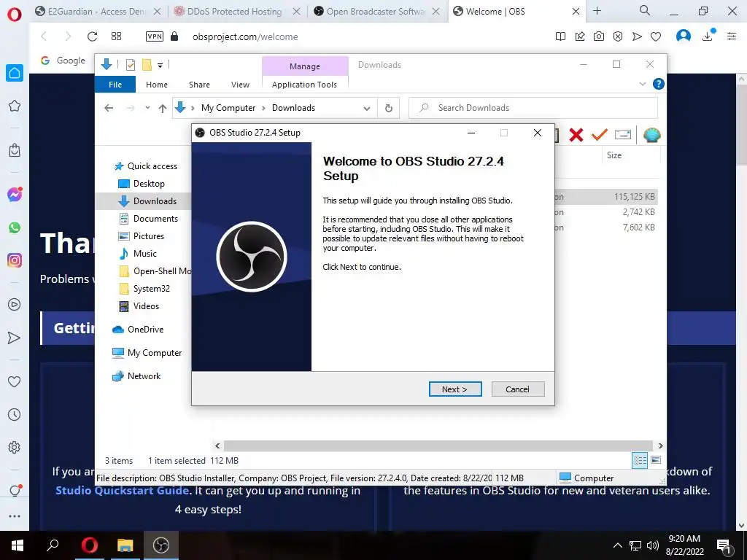Click the obsproject.com address bar
Screen dimensions: 747x560
click(x=245, y=36)
